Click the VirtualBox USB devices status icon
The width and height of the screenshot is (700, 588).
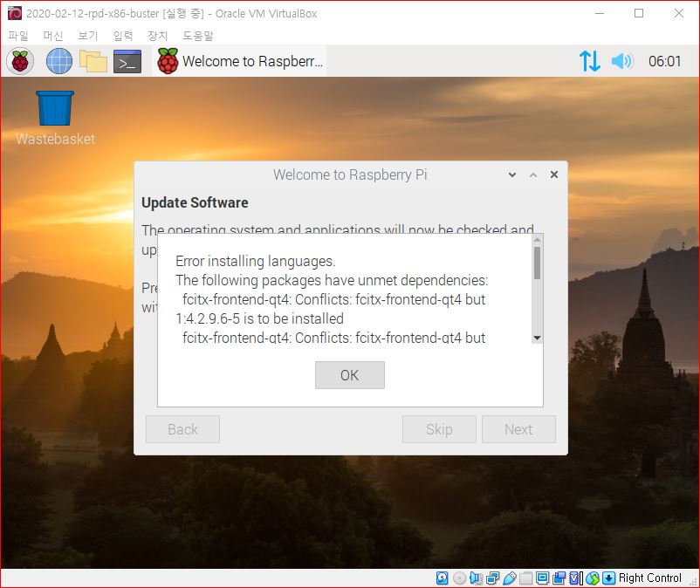coord(509,578)
